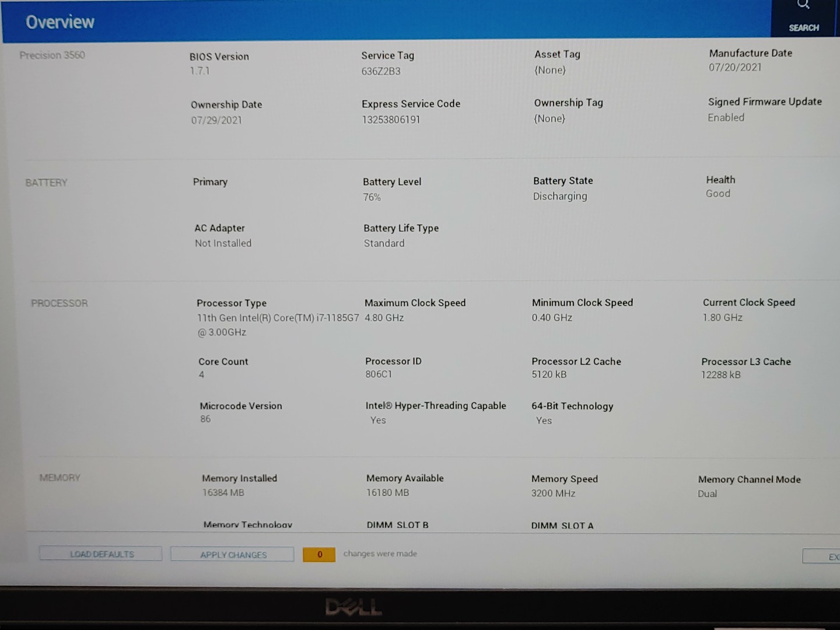
Task: Click the Express Service Code number
Action: tap(390, 120)
